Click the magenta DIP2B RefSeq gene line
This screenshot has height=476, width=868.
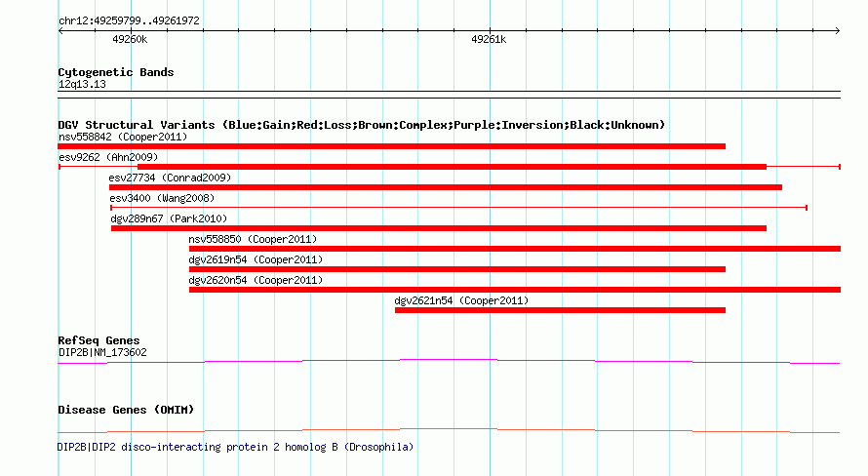[x=449, y=362]
